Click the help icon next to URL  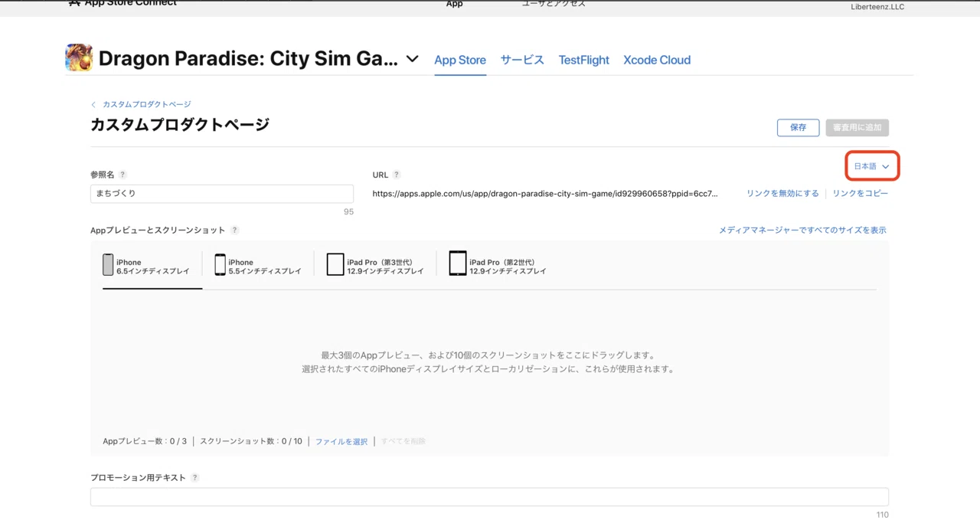[x=396, y=175]
